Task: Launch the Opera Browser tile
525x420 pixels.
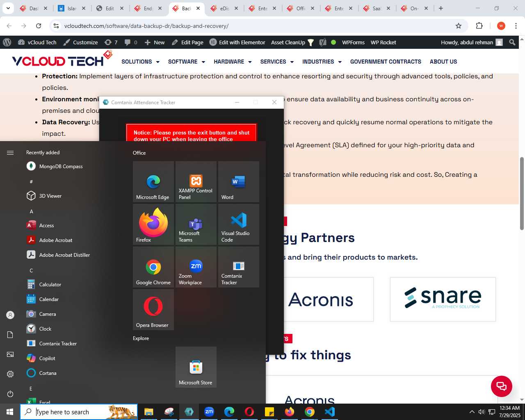Action: click(x=153, y=310)
